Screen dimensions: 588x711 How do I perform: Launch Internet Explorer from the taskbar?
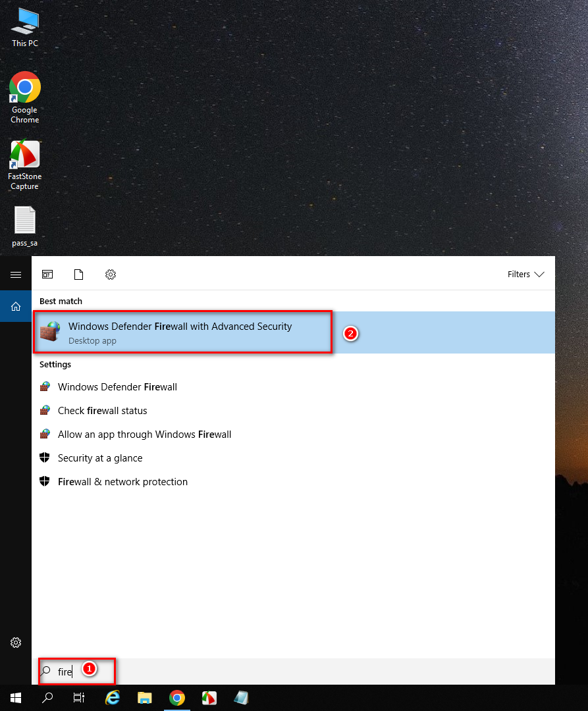coord(112,698)
